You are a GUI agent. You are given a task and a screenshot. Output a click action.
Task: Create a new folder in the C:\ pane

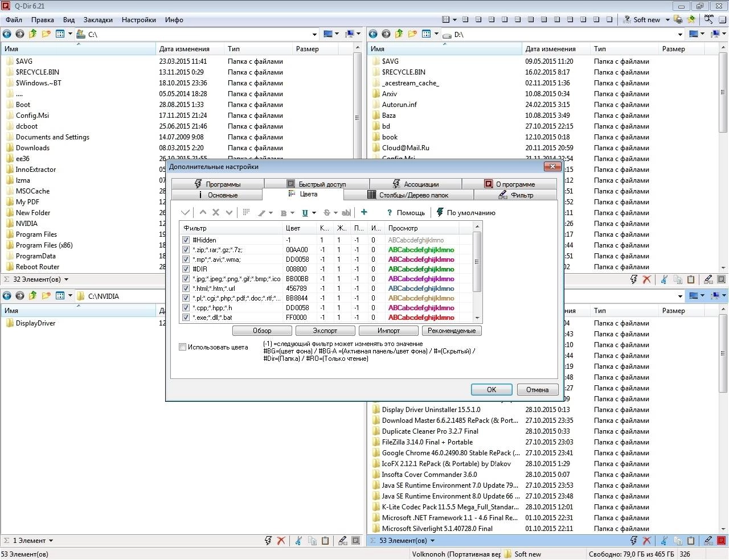tap(46, 34)
